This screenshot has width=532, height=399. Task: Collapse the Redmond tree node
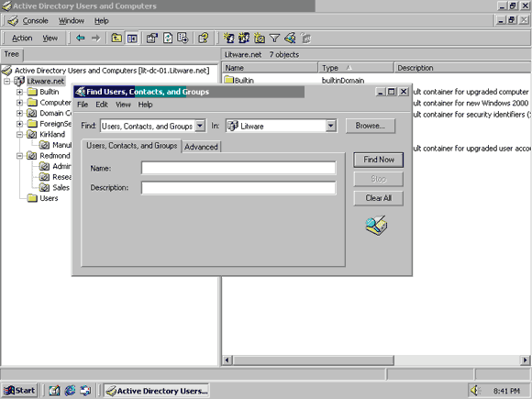(x=19, y=156)
